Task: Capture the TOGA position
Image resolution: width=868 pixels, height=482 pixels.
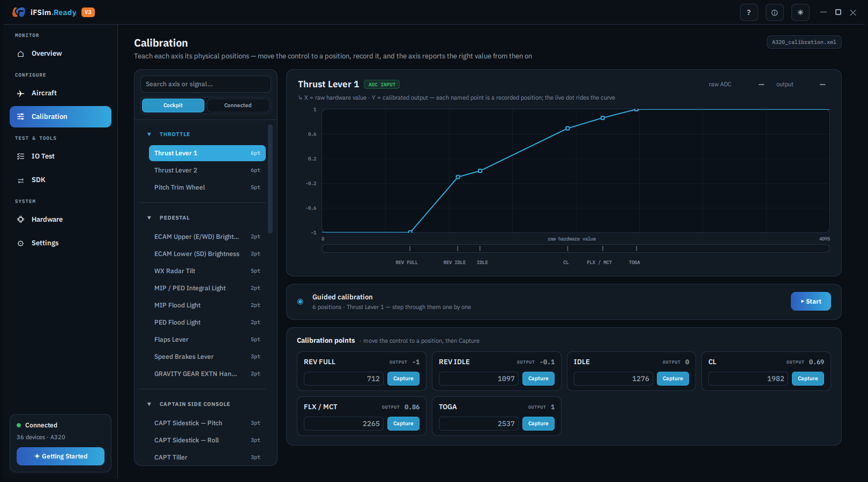Action: click(x=538, y=424)
